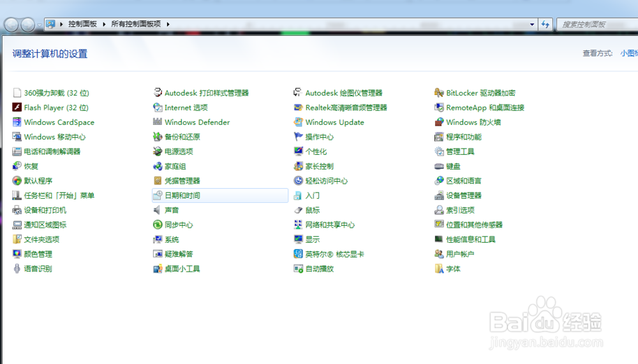
Task: Open the 设备和打印机 icon
Action: pos(17,210)
